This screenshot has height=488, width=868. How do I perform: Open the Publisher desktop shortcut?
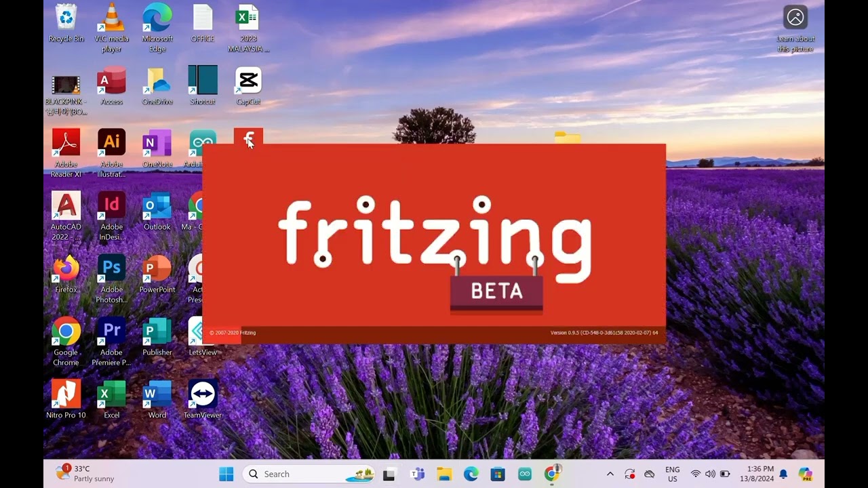(x=157, y=337)
